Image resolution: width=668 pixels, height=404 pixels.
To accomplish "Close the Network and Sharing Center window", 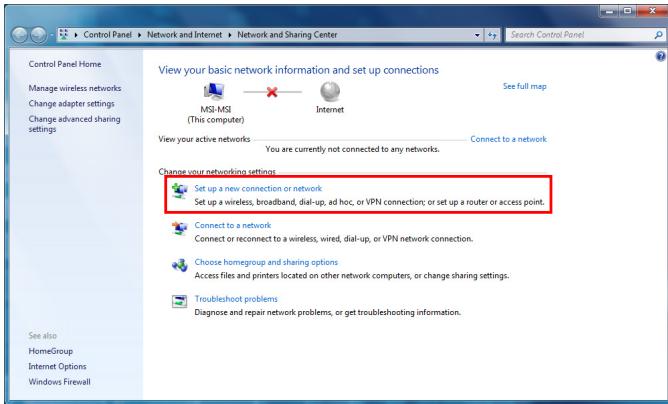I will 652,11.
